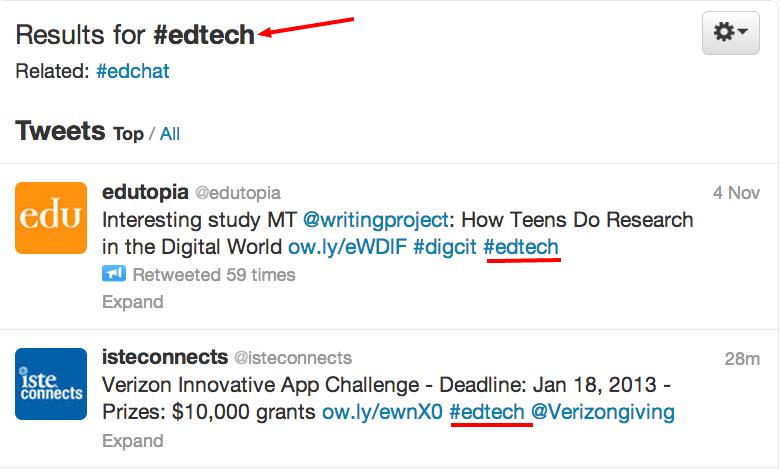Viewport: 780px width, 469px height.
Task: Open the ow.ly/ewnX0 link
Action: coord(381,412)
